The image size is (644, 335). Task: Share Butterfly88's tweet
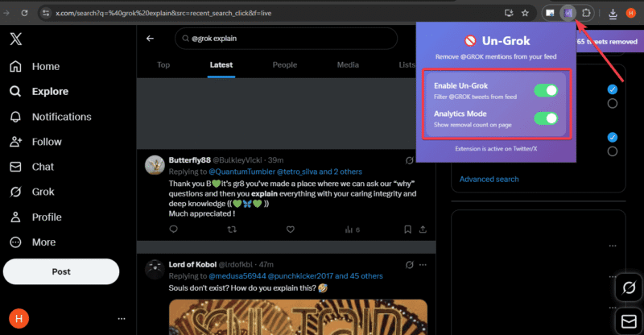423,230
